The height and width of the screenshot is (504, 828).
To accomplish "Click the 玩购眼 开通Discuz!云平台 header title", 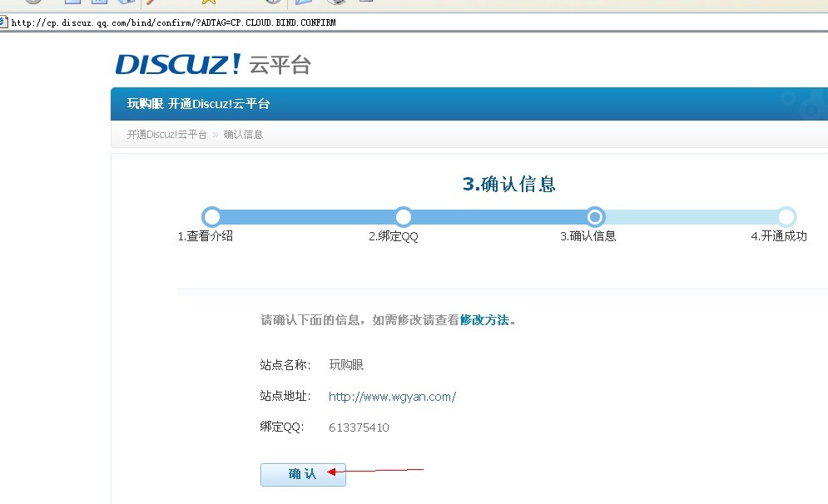I will tap(199, 104).
